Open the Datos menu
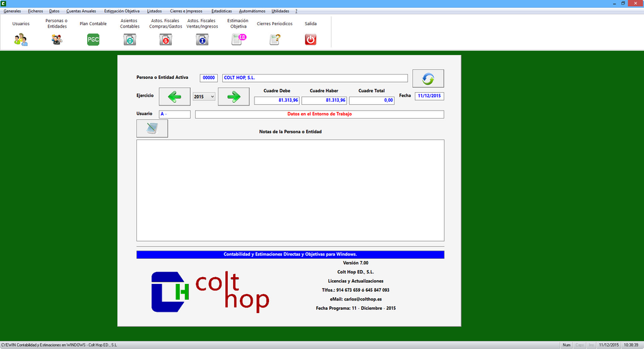Image resolution: width=644 pixels, height=349 pixels. pyautogui.click(x=54, y=11)
